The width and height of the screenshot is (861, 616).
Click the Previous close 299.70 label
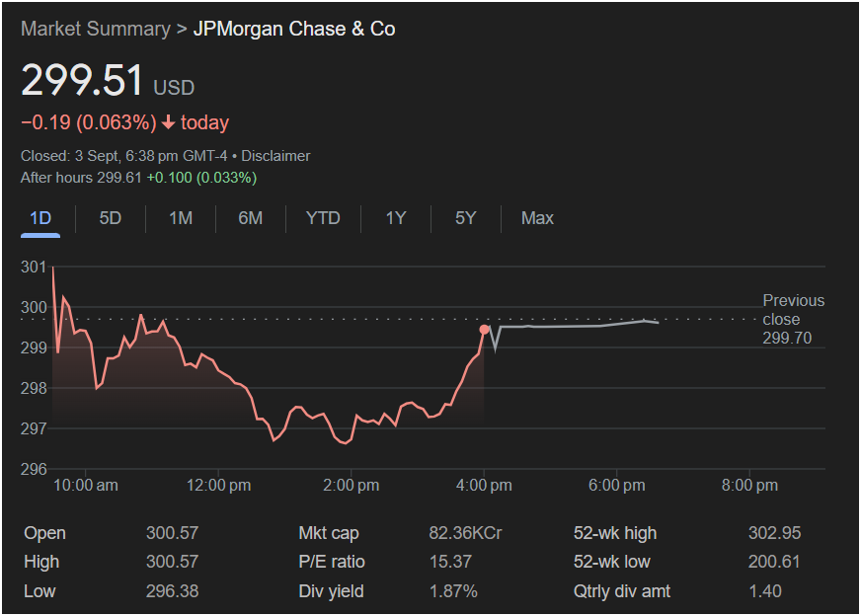(x=794, y=319)
